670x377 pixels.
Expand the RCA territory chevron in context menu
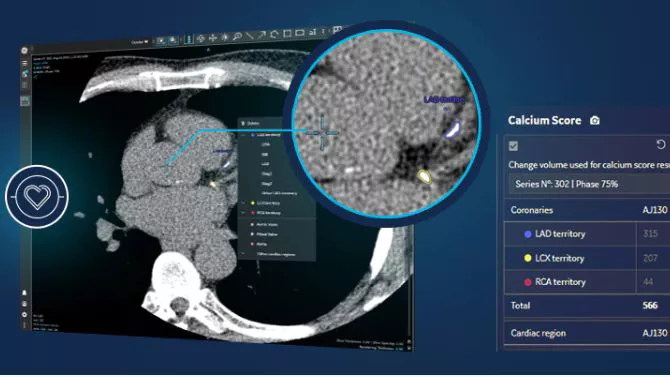click(242, 213)
